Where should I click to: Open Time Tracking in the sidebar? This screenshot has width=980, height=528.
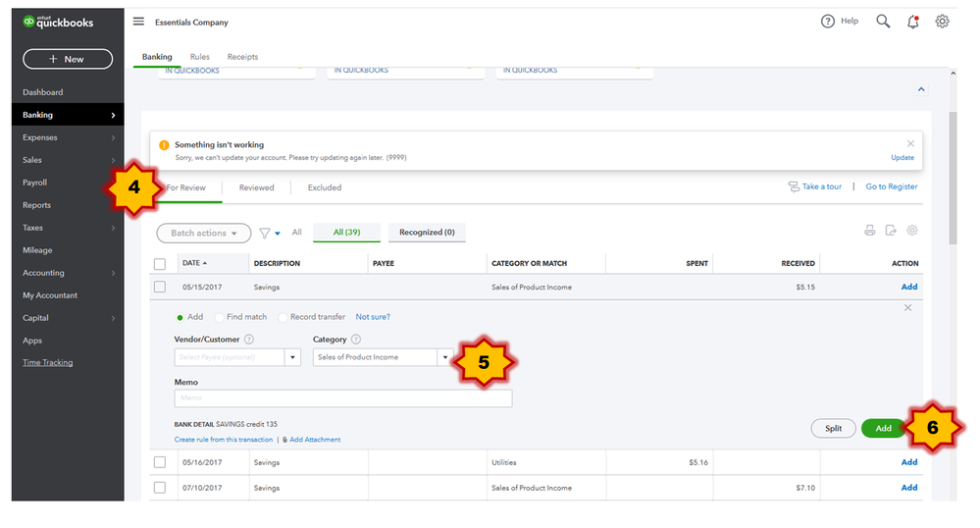(47, 363)
